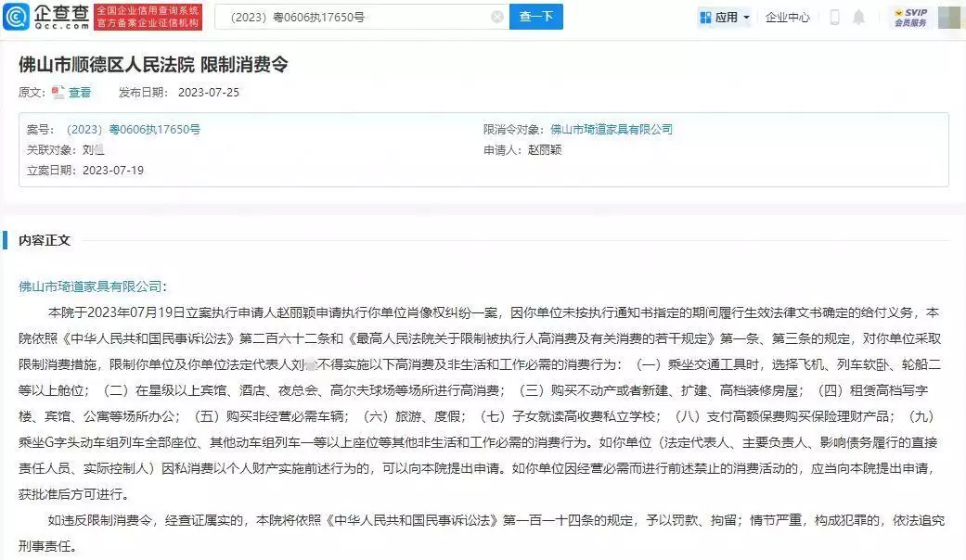Open the mobile phone app icon
Screen dimensions: 966x560
(835, 18)
